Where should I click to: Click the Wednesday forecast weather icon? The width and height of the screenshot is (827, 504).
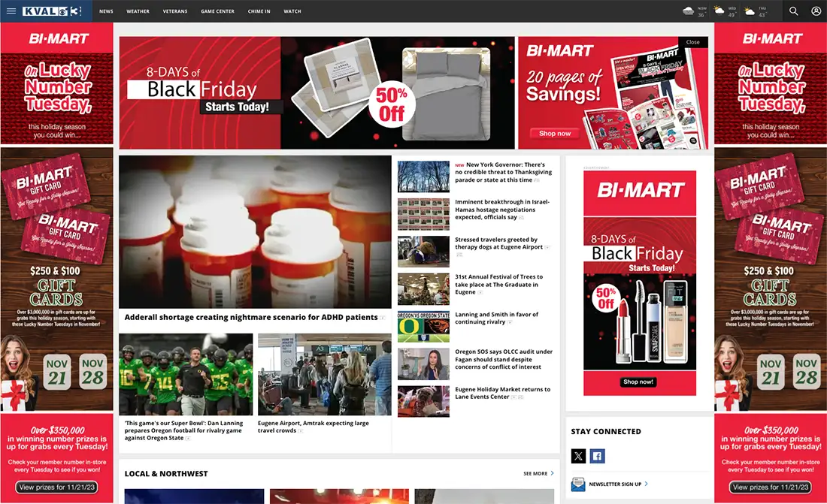pos(719,11)
